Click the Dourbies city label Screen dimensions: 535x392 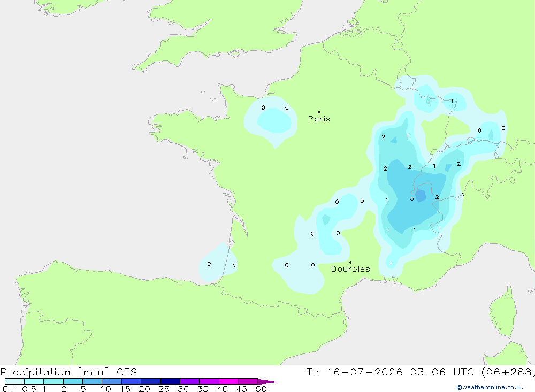pyautogui.click(x=350, y=269)
